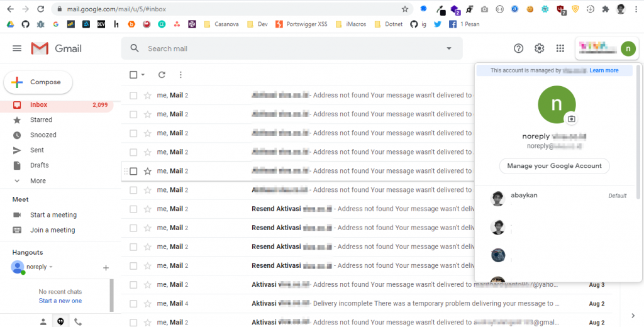Open the Gmail main menu hamburger icon
This screenshot has width=644, height=327.
pyautogui.click(x=17, y=48)
